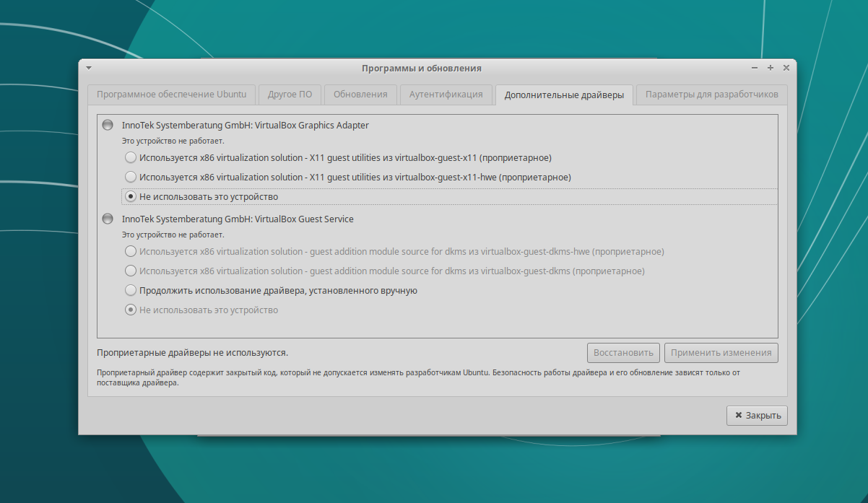
Task: Select the virtualbox-guest-x11 (проприетарное) driver option
Action: click(339, 157)
